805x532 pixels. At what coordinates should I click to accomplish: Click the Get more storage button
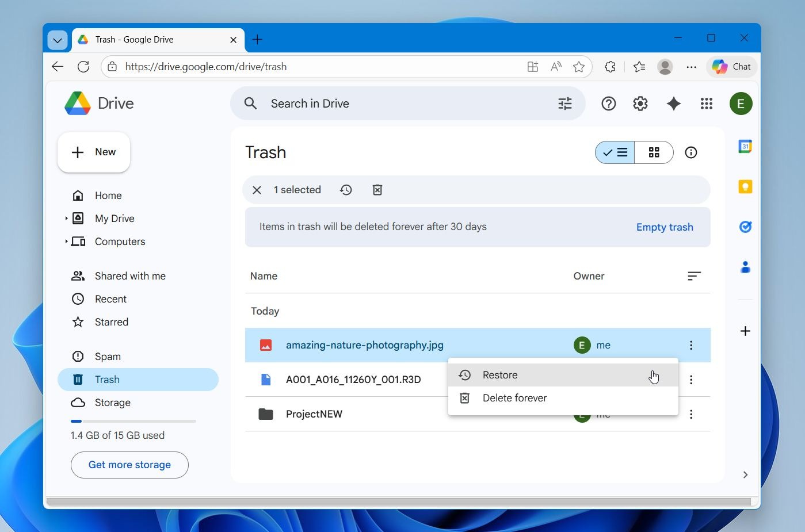pyautogui.click(x=129, y=465)
